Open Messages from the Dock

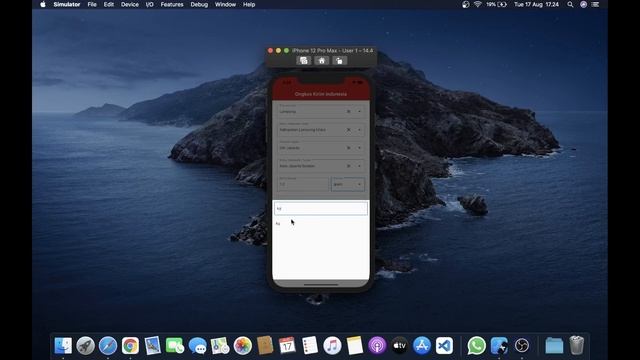point(198,346)
